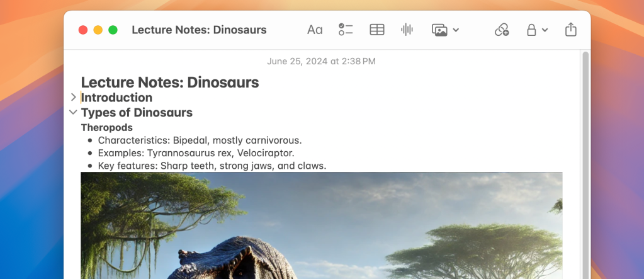The width and height of the screenshot is (644, 279).
Task: Start an audio recording with the waveform icon
Action: click(407, 30)
